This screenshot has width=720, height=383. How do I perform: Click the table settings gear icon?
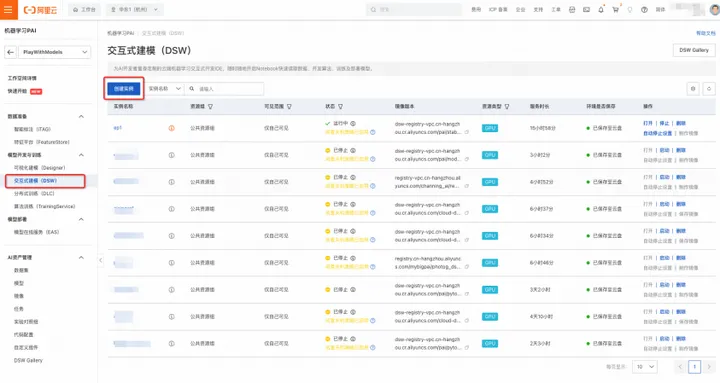(693, 89)
